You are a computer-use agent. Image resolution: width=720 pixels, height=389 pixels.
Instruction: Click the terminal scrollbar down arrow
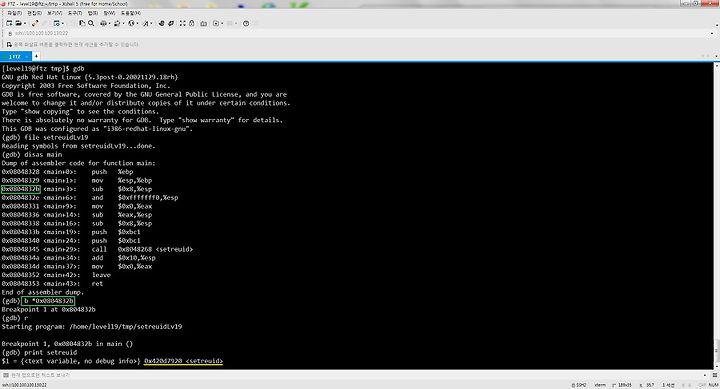(x=717, y=366)
